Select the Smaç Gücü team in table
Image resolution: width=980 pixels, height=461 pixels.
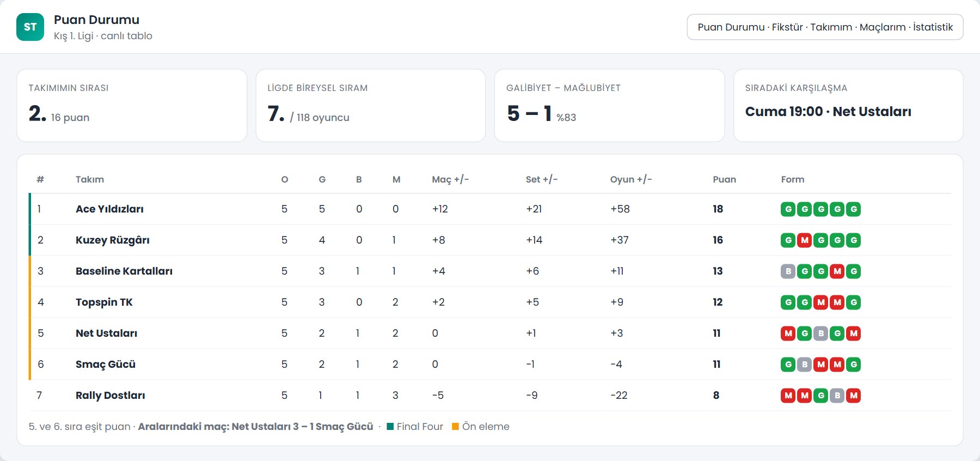pyautogui.click(x=105, y=364)
